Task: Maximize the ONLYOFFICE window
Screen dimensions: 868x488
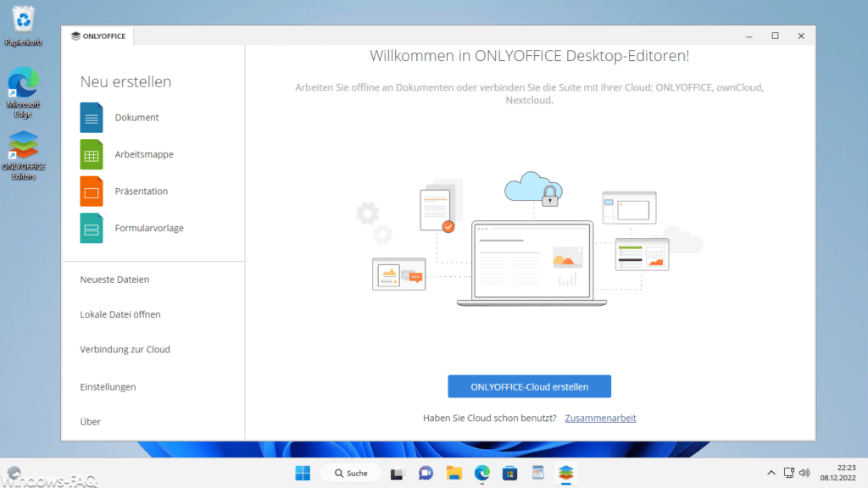Action: [x=775, y=36]
